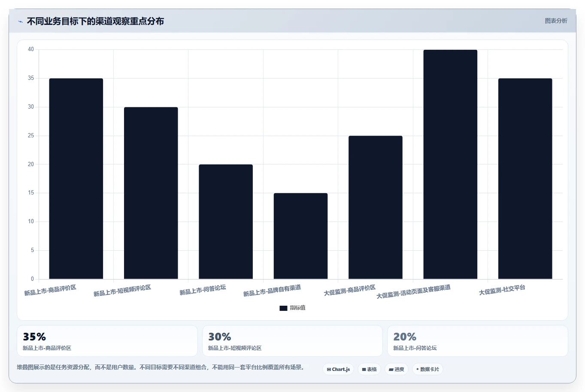Screen dimensions: 585x392
Task: Toggle the 指标值 legend swatch
Action: pyautogui.click(x=283, y=308)
